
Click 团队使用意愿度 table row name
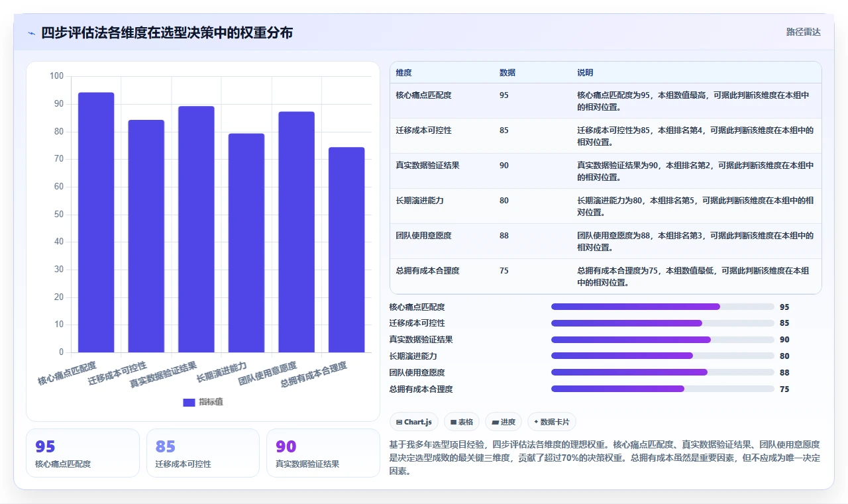point(424,236)
